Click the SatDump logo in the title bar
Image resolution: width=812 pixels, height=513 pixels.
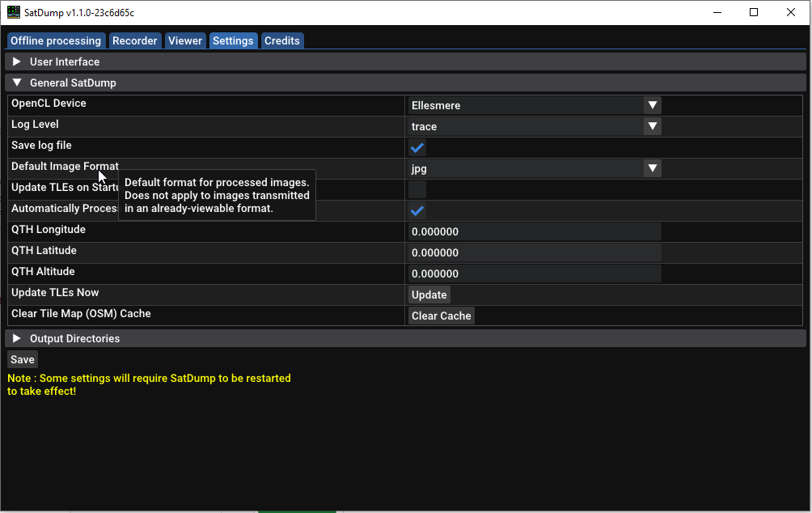point(15,12)
